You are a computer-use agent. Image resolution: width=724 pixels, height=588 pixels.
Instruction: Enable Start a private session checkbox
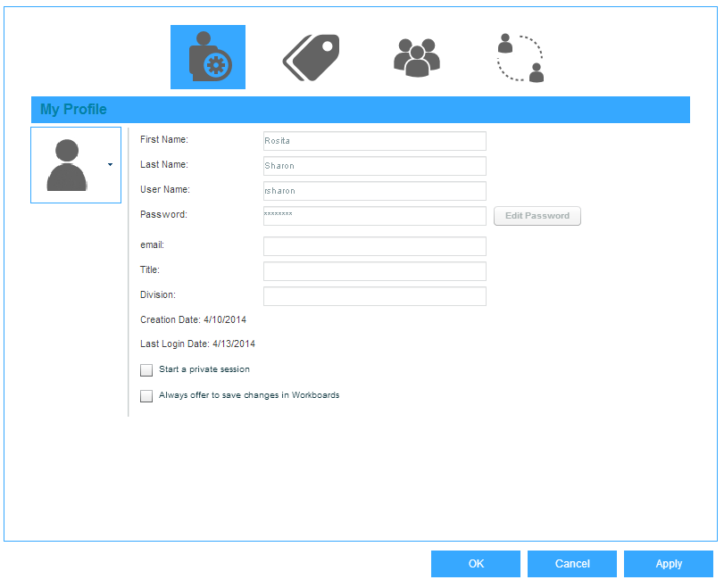146,370
